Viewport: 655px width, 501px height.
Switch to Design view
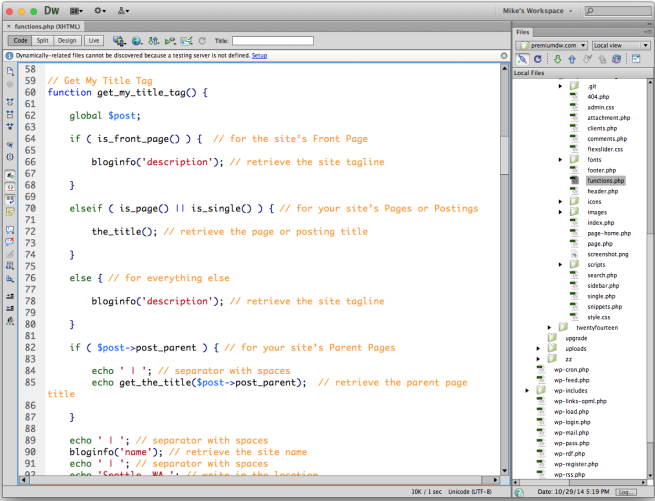pos(67,41)
